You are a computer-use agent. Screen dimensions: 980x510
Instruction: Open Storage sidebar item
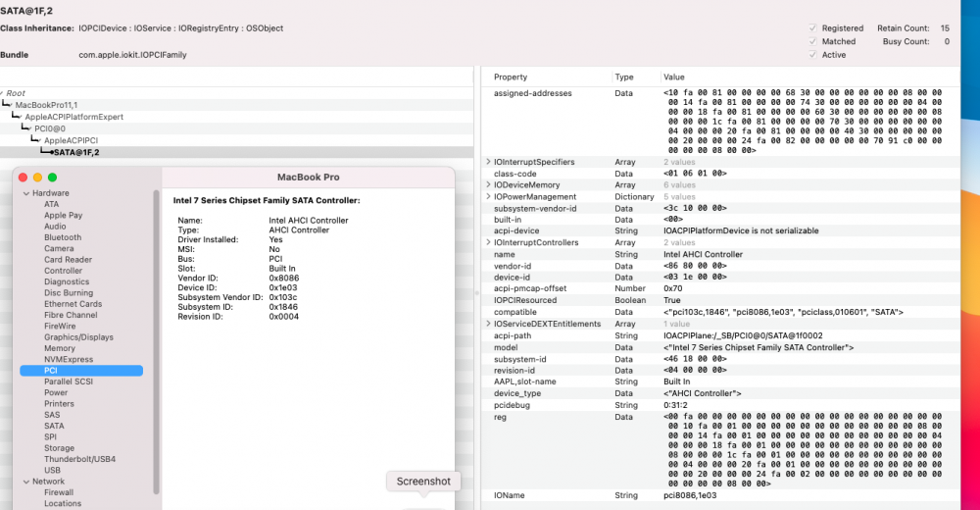[x=60, y=448]
